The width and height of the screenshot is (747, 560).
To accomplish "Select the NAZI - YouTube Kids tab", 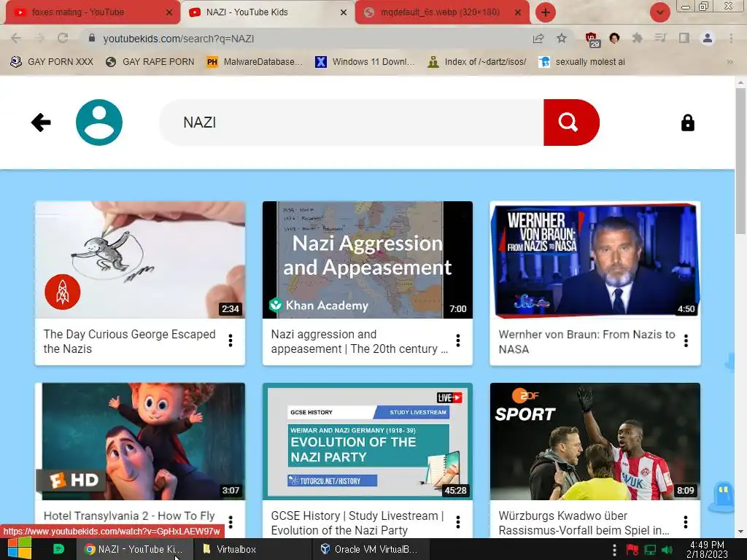I will 267,12.
